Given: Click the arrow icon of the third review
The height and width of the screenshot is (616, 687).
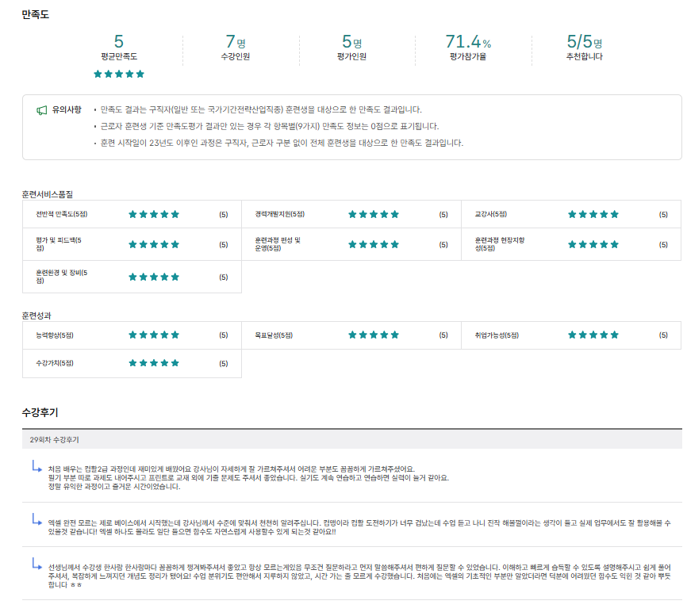Looking at the screenshot, I should pyautogui.click(x=36, y=564).
